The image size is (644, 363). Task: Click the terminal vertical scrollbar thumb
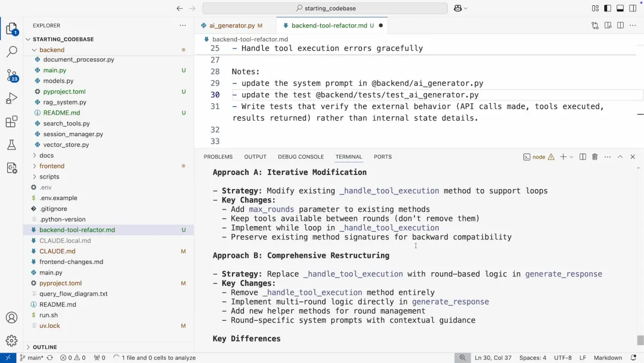640,340
